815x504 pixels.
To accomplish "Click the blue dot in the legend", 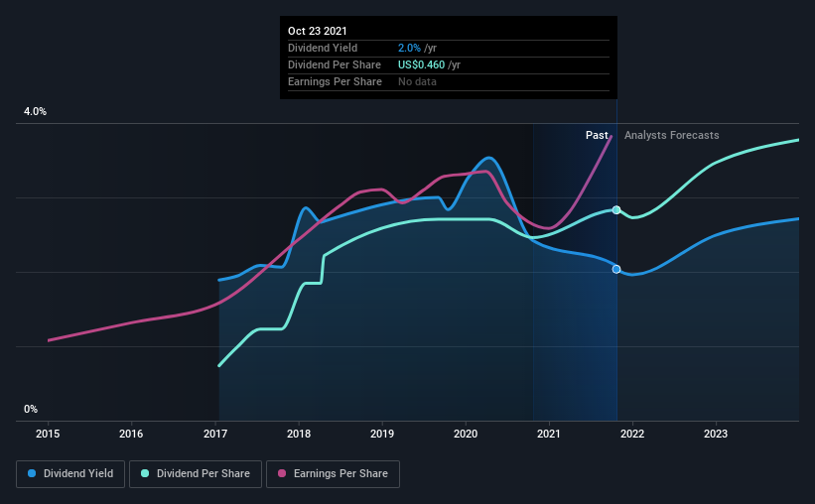I will [x=33, y=474].
